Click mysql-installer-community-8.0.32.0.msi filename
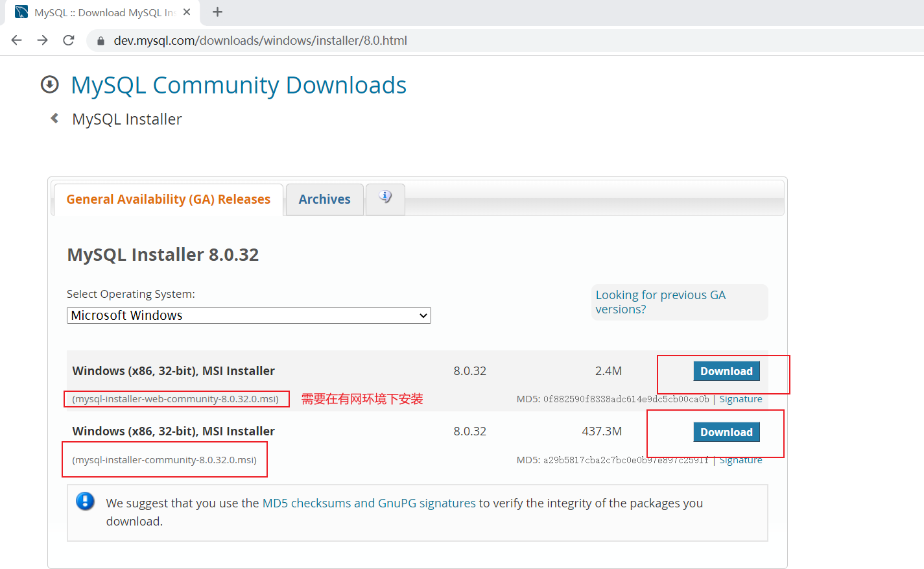This screenshot has width=924, height=569. pos(165,460)
